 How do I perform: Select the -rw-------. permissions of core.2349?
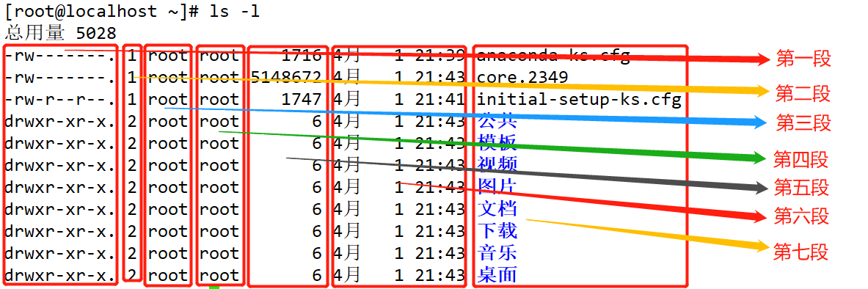[x=59, y=77]
